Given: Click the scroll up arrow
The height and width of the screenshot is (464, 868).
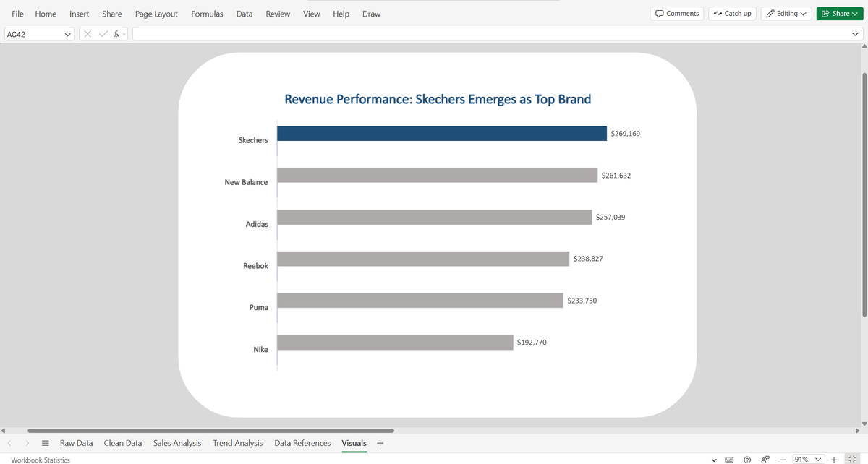Looking at the screenshot, I should tap(864, 46).
